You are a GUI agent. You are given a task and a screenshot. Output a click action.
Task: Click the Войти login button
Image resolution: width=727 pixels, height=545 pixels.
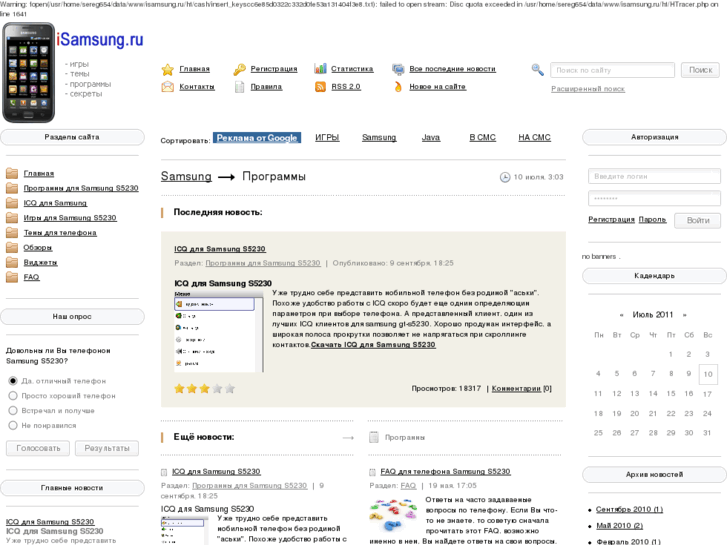pyautogui.click(x=698, y=220)
